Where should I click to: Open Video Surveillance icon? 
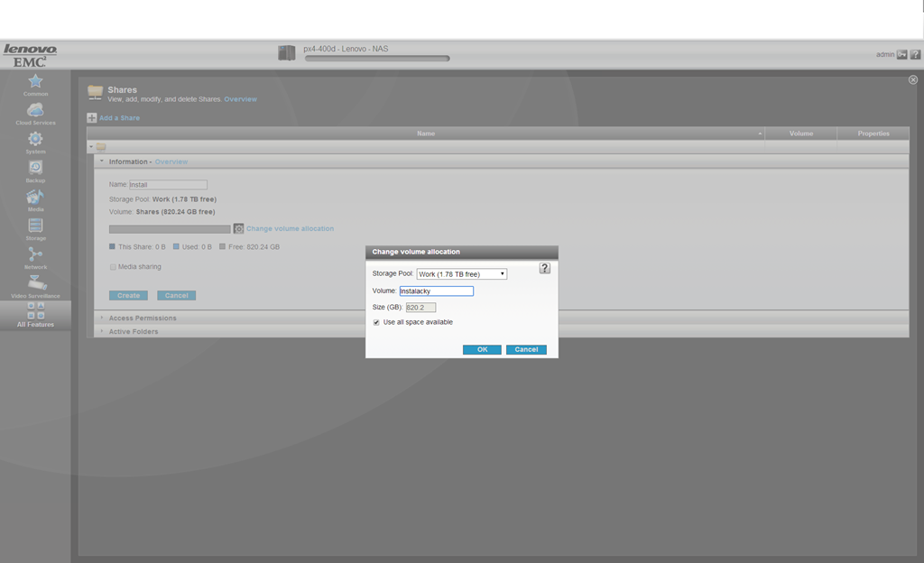click(35, 285)
